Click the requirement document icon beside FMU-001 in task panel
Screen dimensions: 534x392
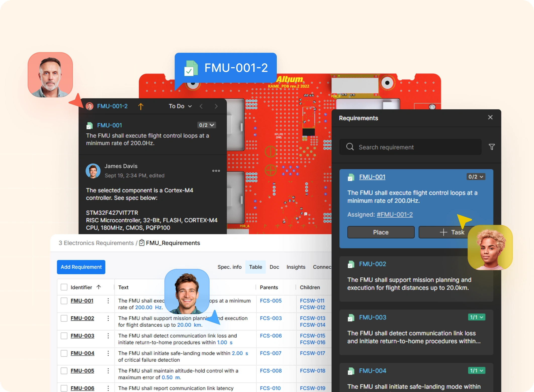(89, 125)
